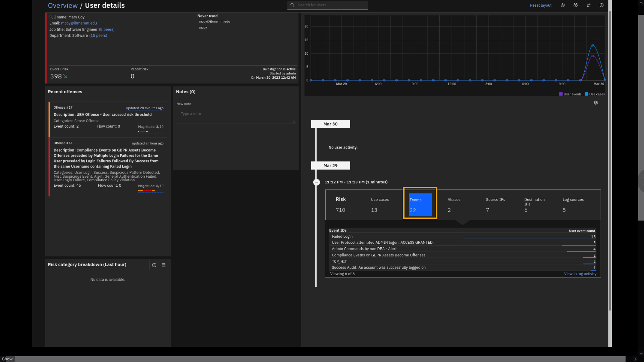The width and height of the screenshot is (644, 362).
Task: Switch risk breakdown to pie chart view
Action: pyautogui.click(x=154, y=265)
